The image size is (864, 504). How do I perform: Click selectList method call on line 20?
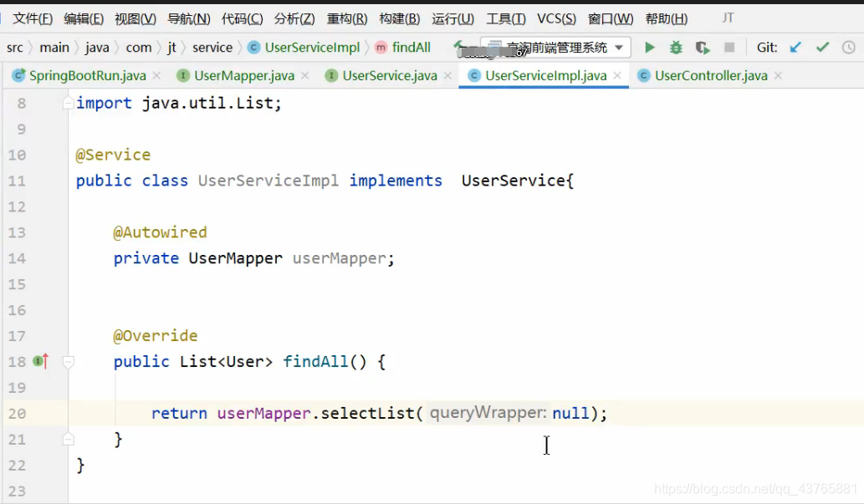coord(367,413)
